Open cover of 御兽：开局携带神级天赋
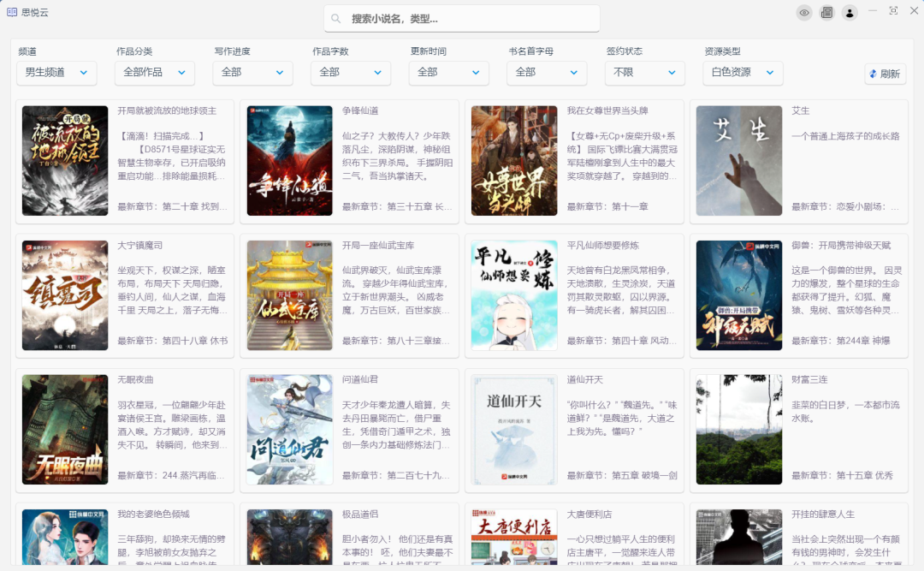 click(739, 295)
